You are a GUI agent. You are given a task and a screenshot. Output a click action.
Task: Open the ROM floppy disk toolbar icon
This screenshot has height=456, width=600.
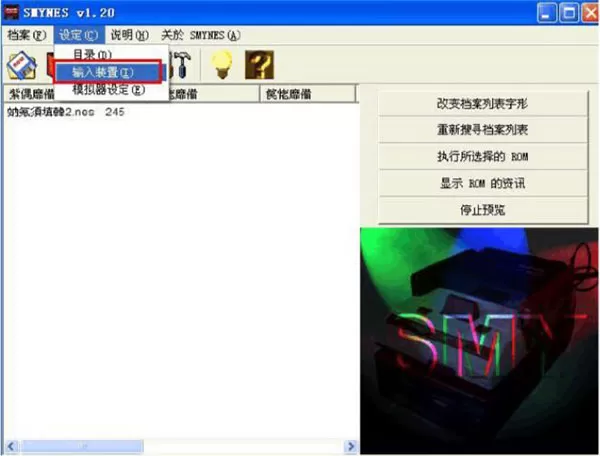click(21, 65)
